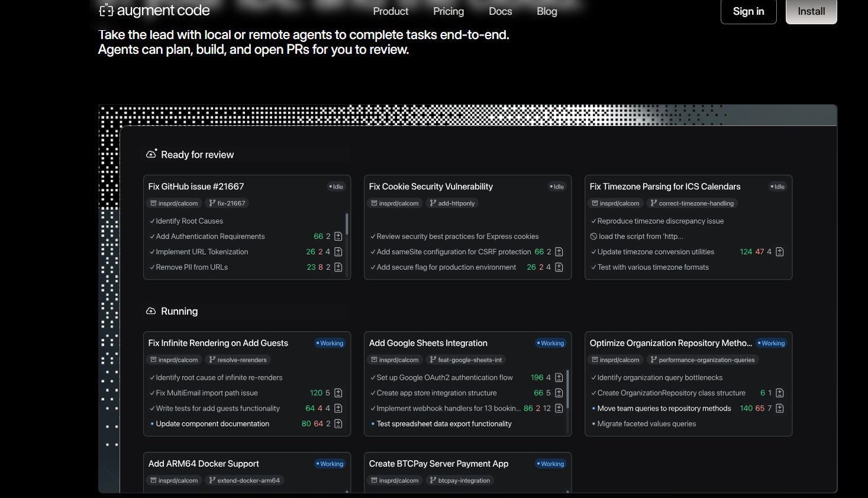Click the cloud icon beside Running heading

(151, 311)
